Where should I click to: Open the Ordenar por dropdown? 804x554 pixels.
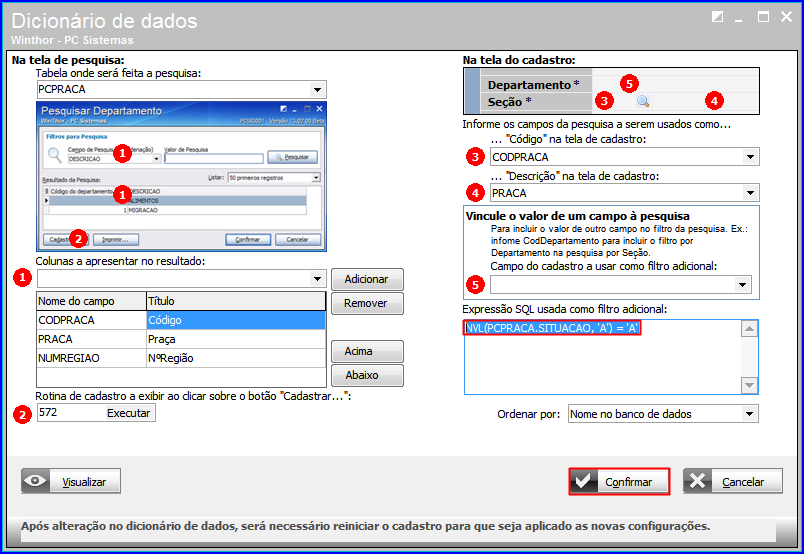(749, 414)
